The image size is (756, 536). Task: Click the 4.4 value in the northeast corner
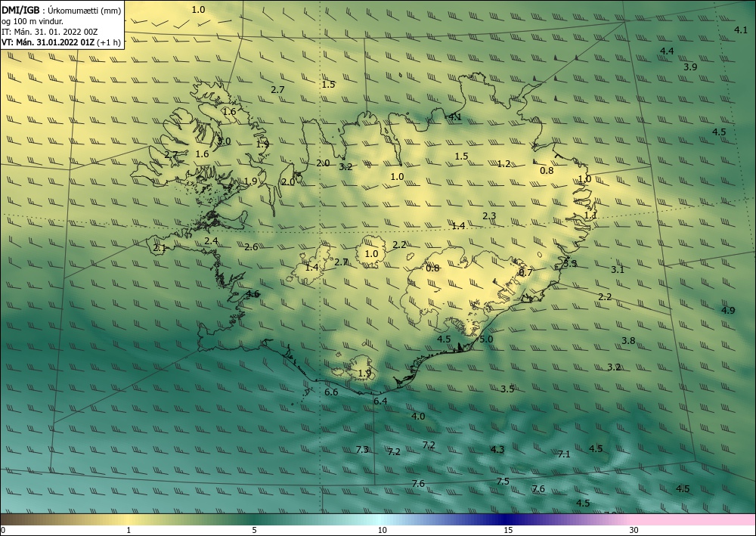click(667, 51)
